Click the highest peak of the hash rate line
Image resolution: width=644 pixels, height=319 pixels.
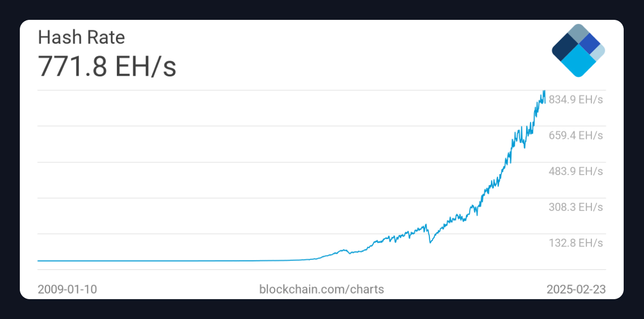pos(544,91)
